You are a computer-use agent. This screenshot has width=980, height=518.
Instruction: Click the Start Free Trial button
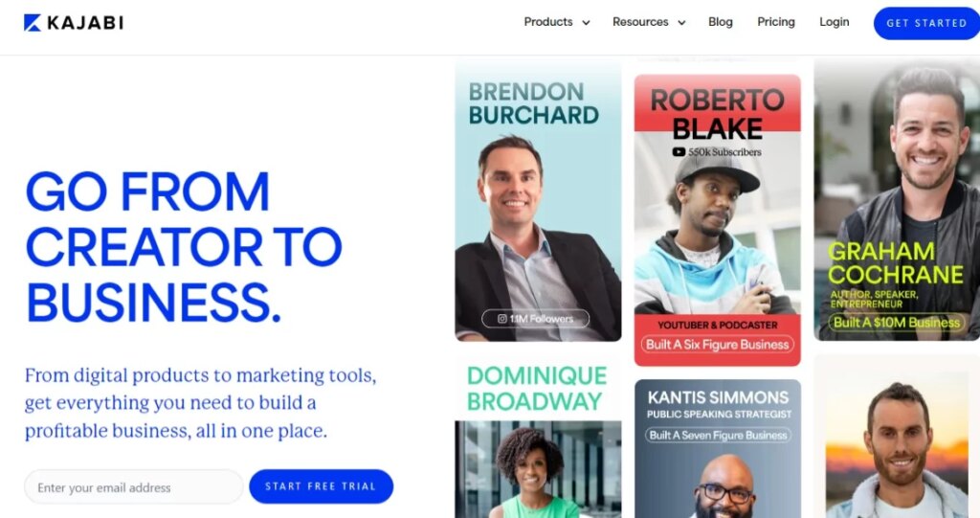(x=322, y=486)
